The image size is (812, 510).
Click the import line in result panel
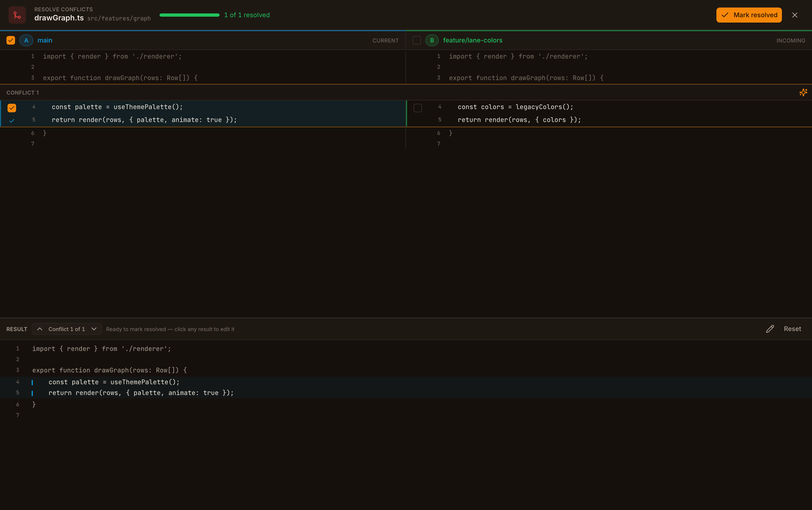click(x=102, y=349)
